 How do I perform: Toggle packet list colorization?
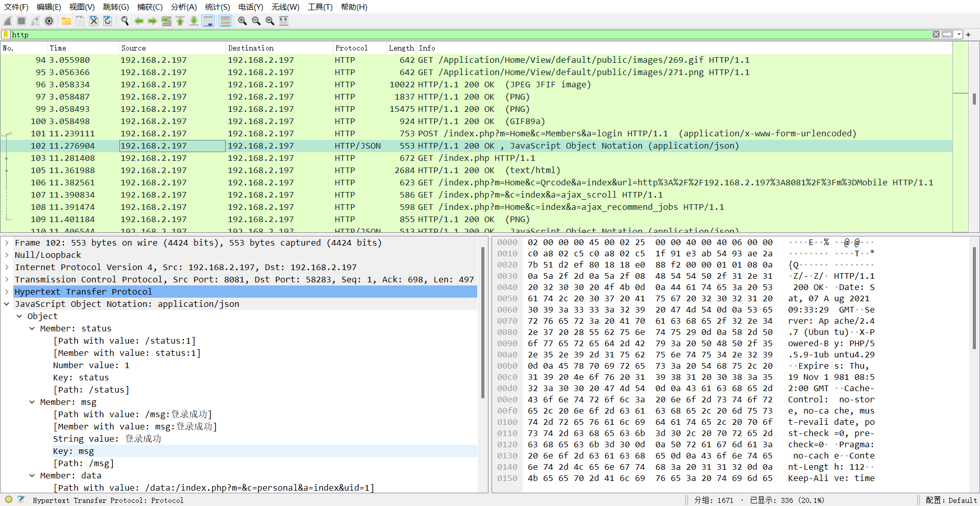click(226, 21)
